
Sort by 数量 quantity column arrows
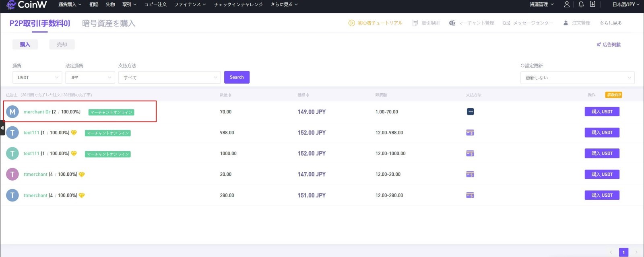coord(230,95)
